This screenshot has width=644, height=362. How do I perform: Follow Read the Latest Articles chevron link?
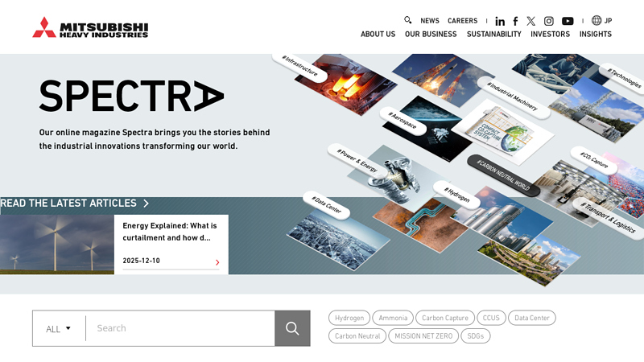74,204
